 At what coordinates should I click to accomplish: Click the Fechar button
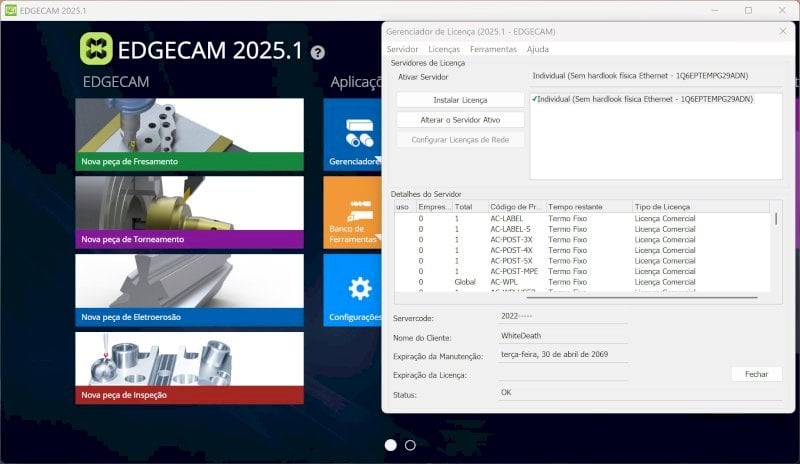click(756, 374)
